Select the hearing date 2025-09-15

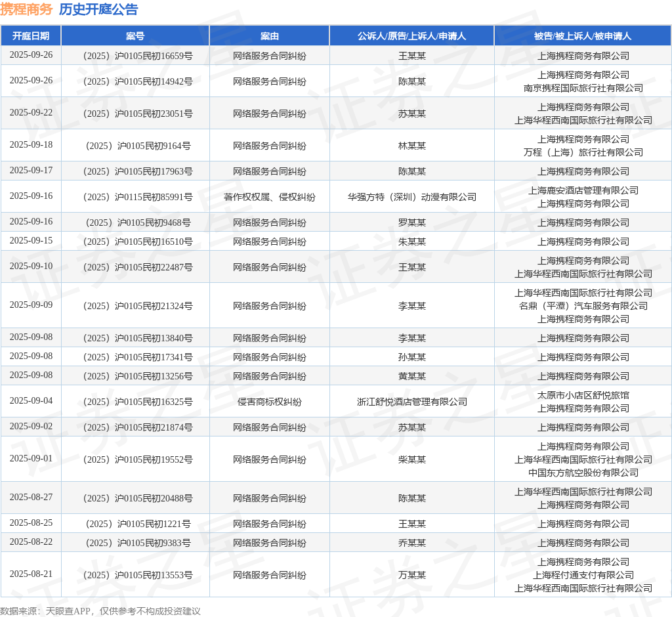tap(31, 240)
